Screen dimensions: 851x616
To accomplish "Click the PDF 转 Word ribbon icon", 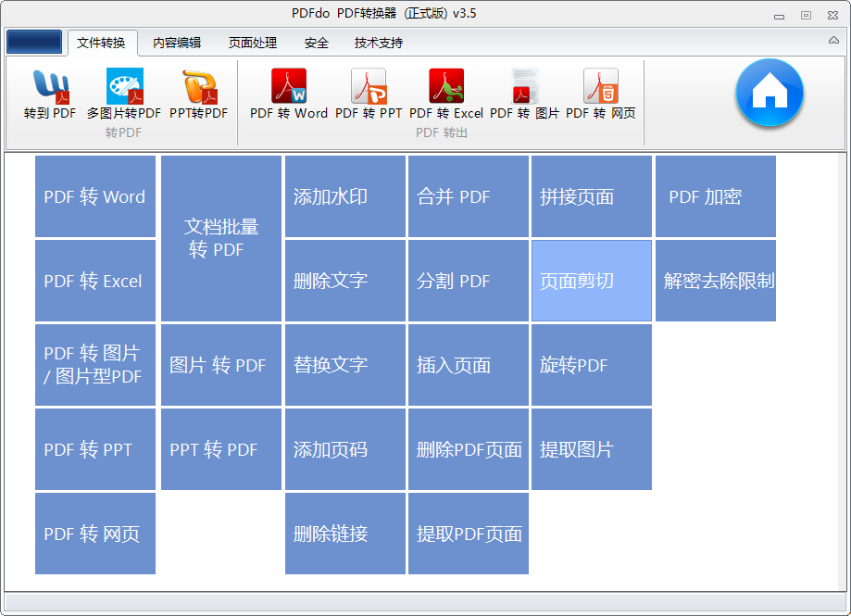I will (289, 94).
